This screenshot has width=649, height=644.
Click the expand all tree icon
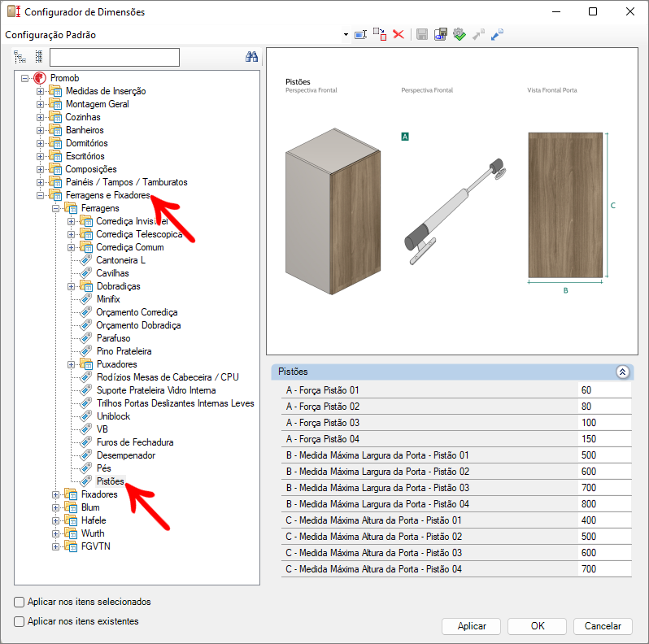[20, 57]
